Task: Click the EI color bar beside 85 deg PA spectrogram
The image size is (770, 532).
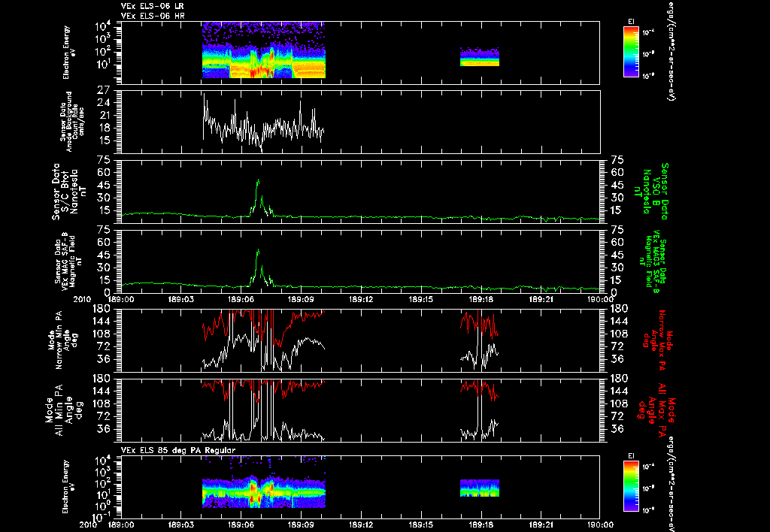Action: click(x=631, y=486)
